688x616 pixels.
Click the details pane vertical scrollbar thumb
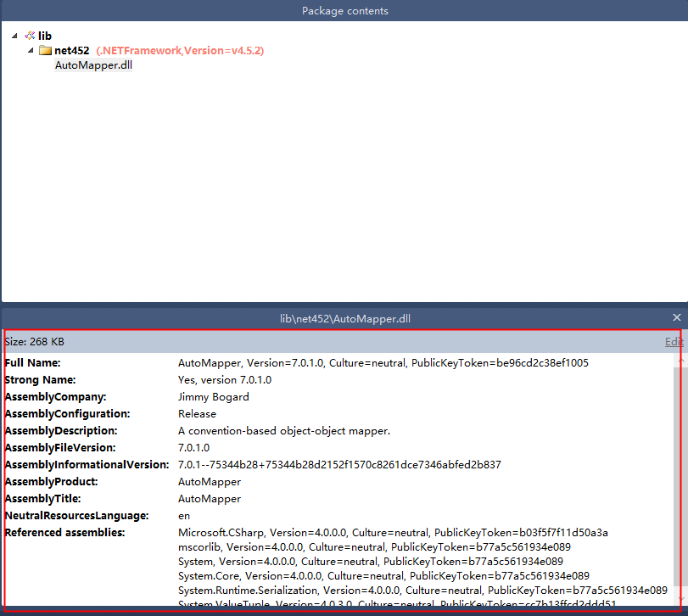[680, 476]
